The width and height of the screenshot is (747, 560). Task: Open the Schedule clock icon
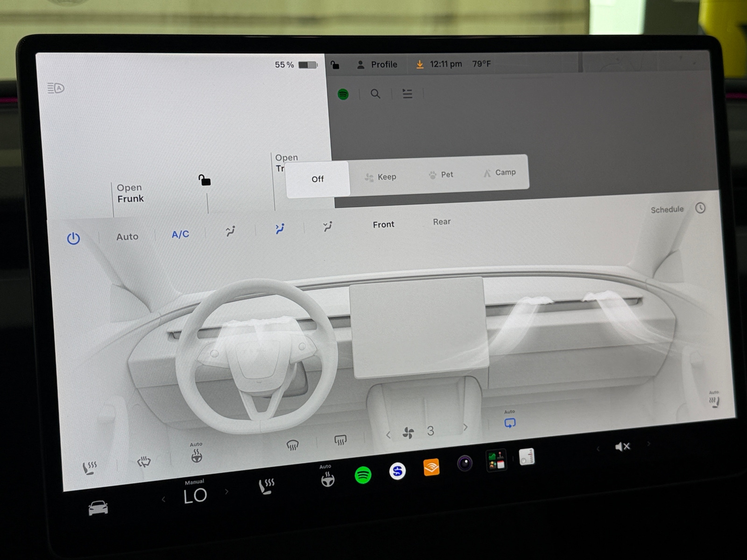pos(700,208)
